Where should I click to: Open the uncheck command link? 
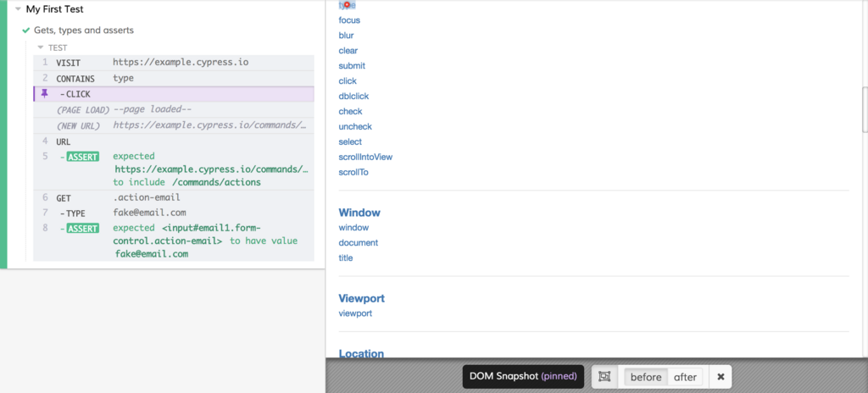click(355, 127)
